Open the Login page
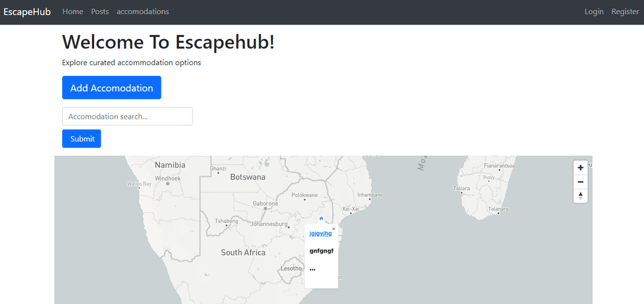This screenshot has height=304, width=644. tap(594, 11)
